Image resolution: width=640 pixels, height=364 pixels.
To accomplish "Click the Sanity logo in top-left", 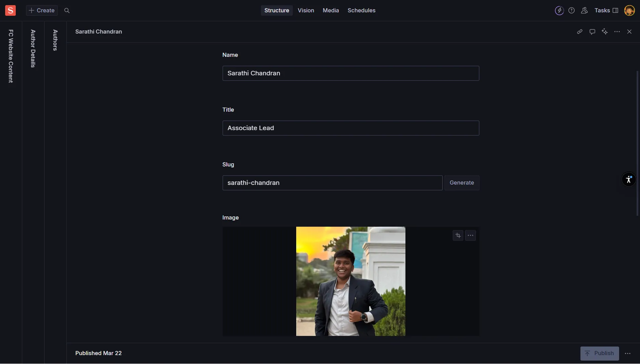I will coord(10,11).
